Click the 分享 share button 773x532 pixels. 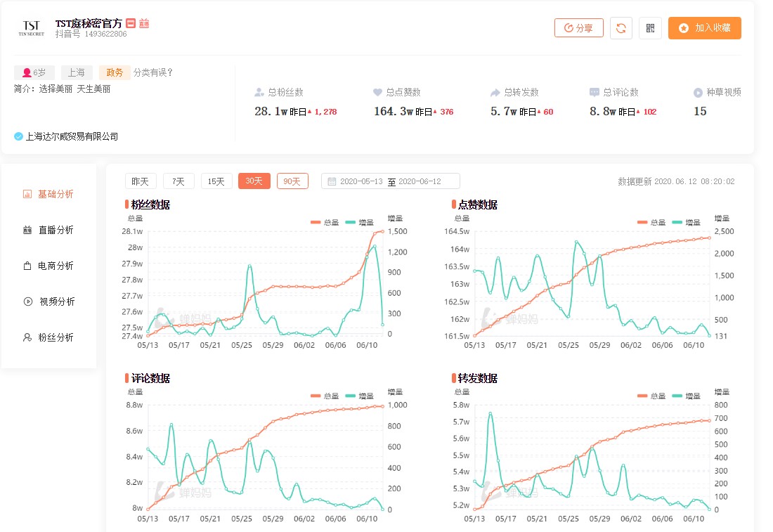(x=579, y=28)
